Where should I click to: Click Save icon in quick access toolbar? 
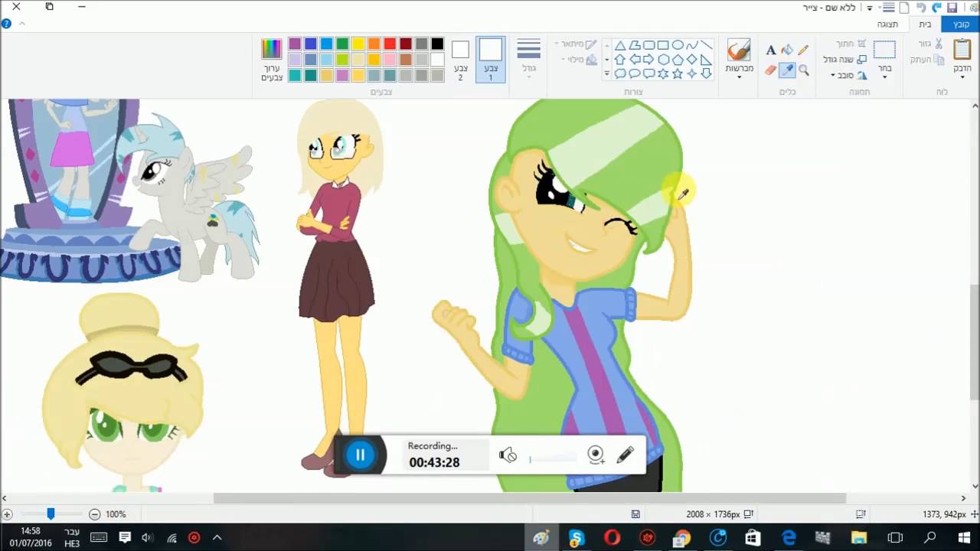tap(952, 8)
